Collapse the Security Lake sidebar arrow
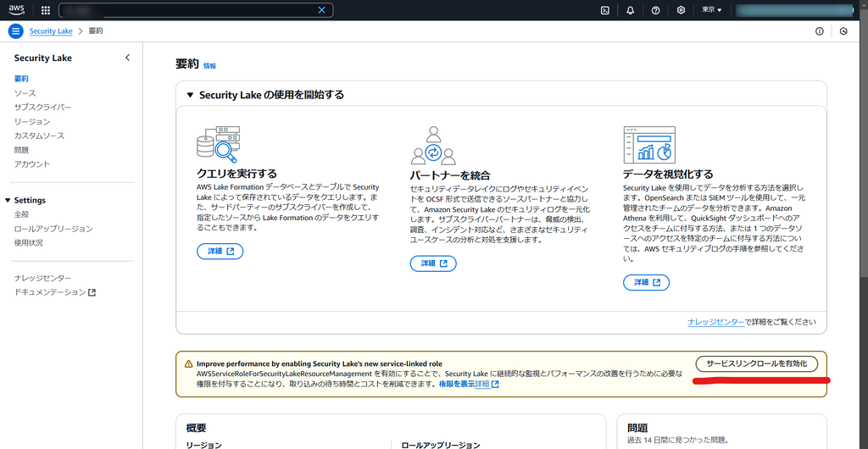Image resolution: width=868 pixels, height=449 pixels. [127, 58]
